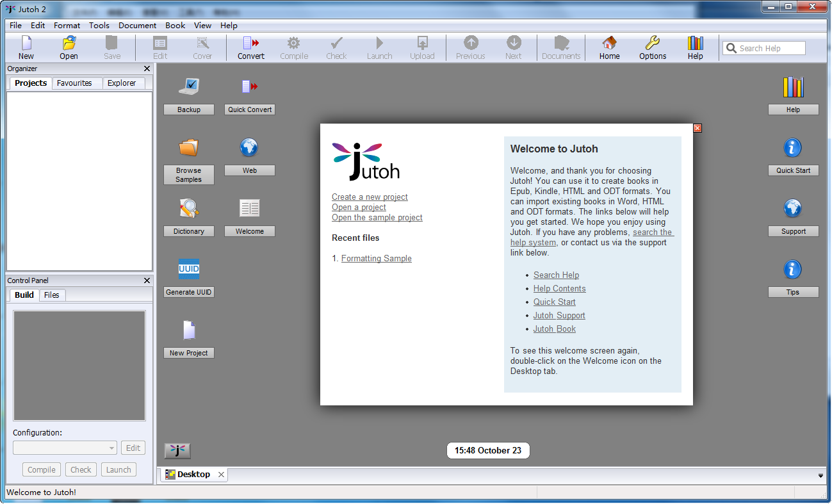Click the Welcome book desktop icon
This screenshot has width=832, height=504.
[249, 208]
